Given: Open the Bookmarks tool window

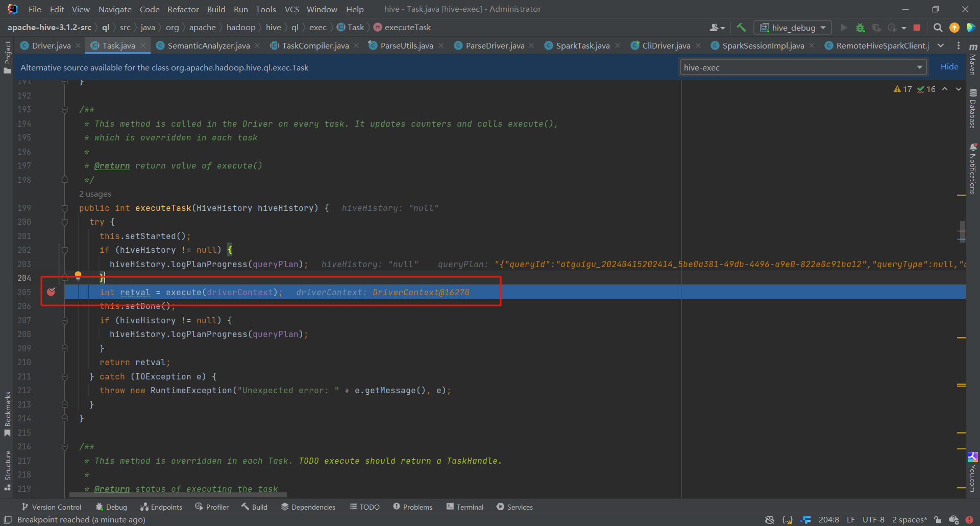Looking at the screenshot, I should (x=7, y=414).
